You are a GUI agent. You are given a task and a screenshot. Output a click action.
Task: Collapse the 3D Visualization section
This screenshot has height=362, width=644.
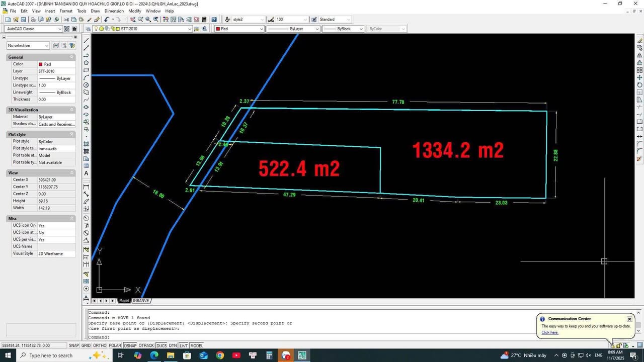pyautogui.click(x=71, y=110)
